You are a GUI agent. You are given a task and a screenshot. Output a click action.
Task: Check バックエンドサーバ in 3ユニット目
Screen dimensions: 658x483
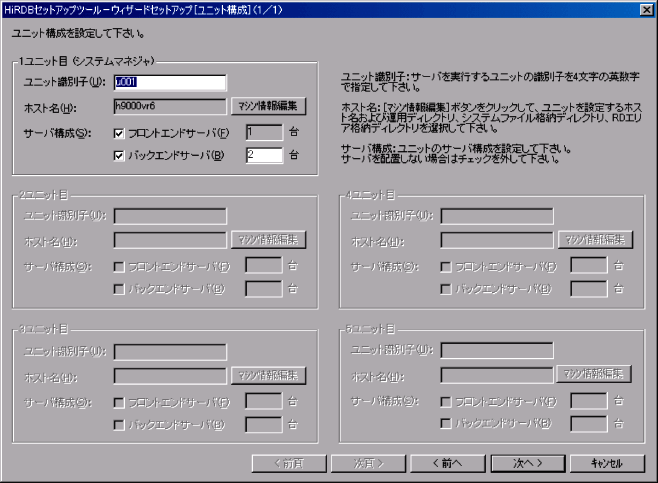[119, 426]
